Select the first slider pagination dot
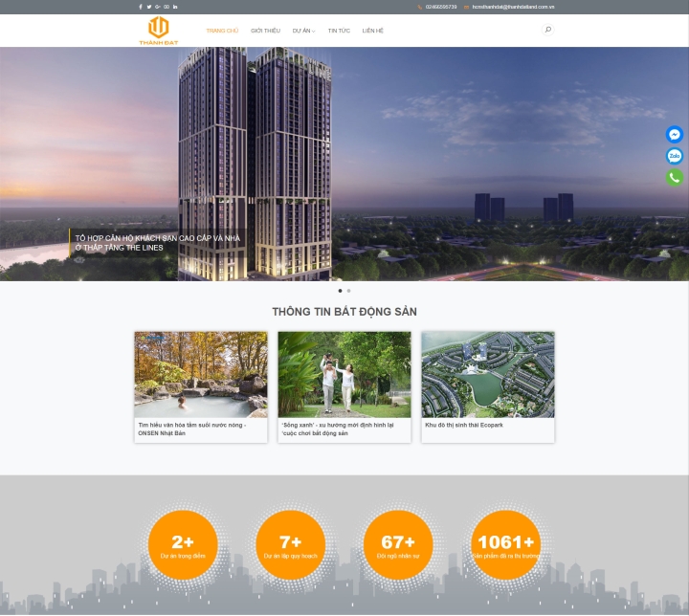The height and width of the screenshot is (616, 689). tap(340, 291)
